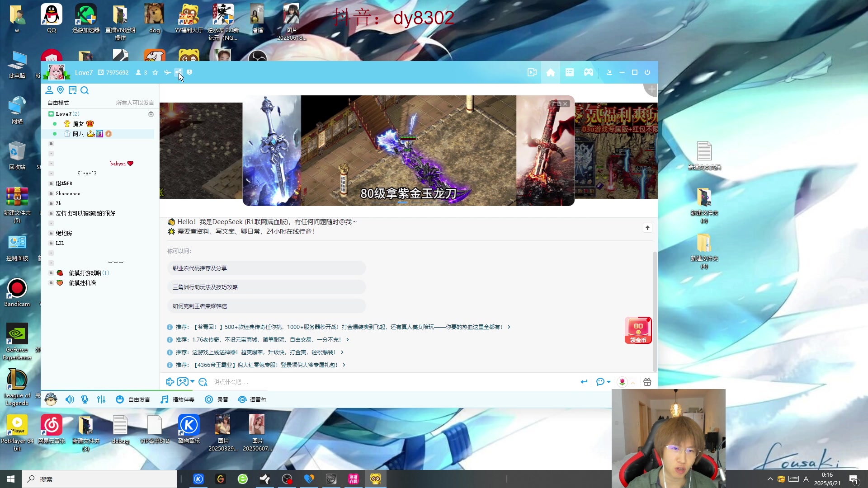Screen dimensions: 868x488
Task: Collapse the Love7 root channel
Action: click(51, 114)
